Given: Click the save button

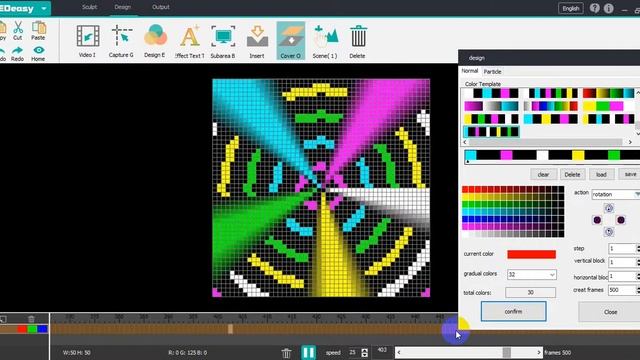Looking at the screenshot, I should [629, 174].
